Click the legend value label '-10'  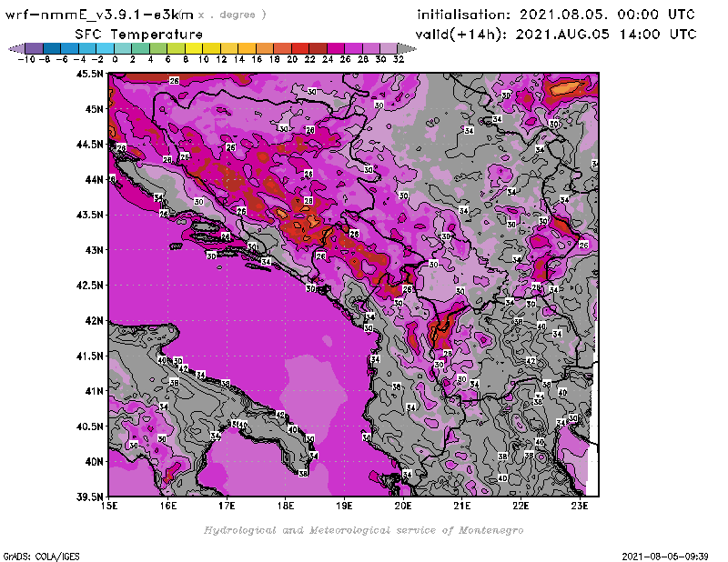pos(26,59)
